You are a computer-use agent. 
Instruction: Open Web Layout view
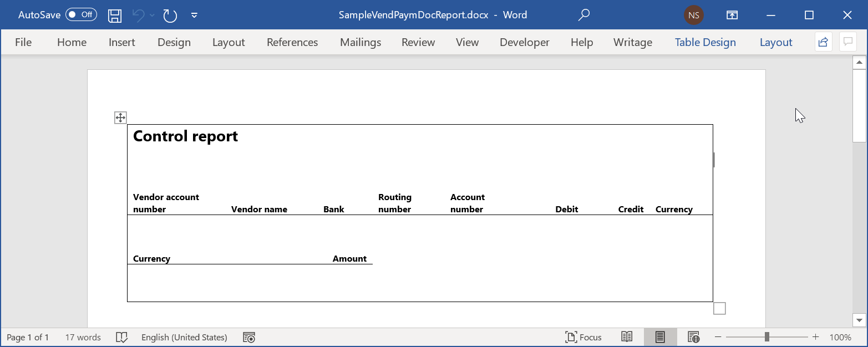(693, 337)
